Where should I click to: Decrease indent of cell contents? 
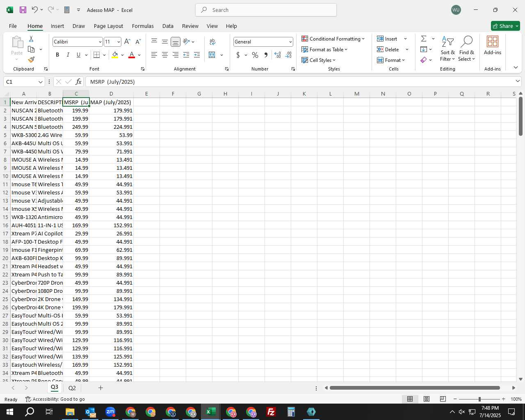click(186, 55)
